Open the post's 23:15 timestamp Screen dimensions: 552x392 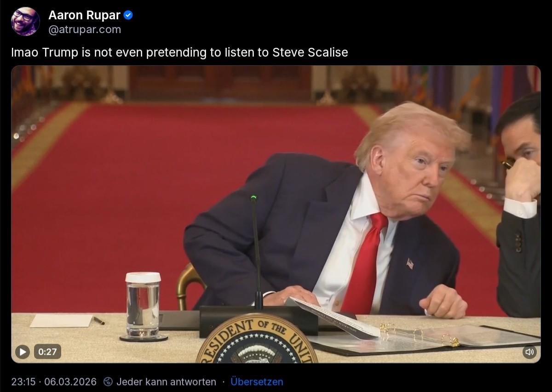pos(23,381)
